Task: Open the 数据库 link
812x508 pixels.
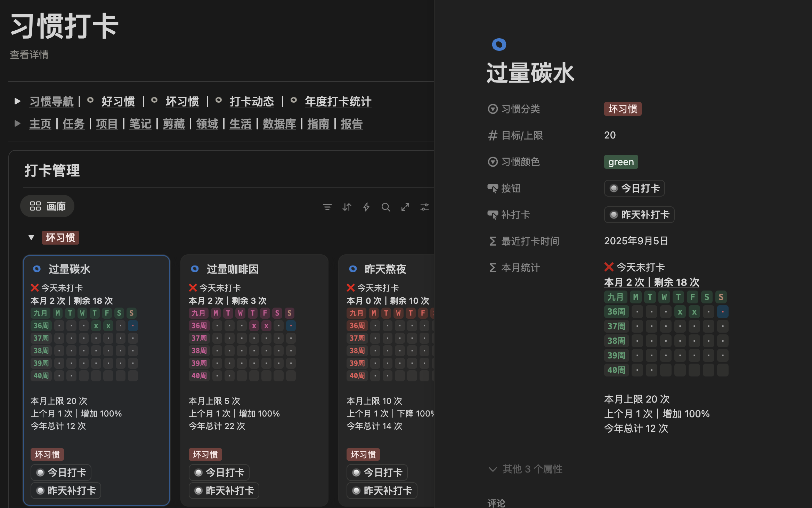Action: (279, 124)
